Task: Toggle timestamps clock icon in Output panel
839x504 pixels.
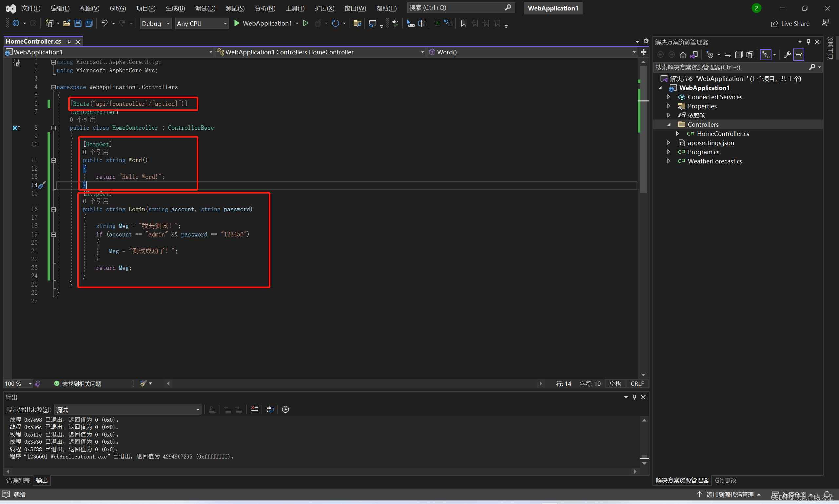Action: point(285,409)
